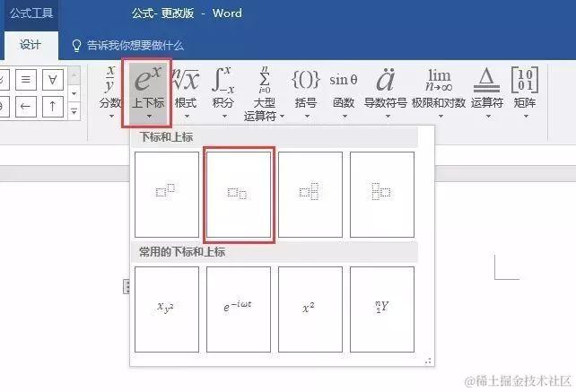
Task: Choose the superscript template
Action: tap(167, 195)
